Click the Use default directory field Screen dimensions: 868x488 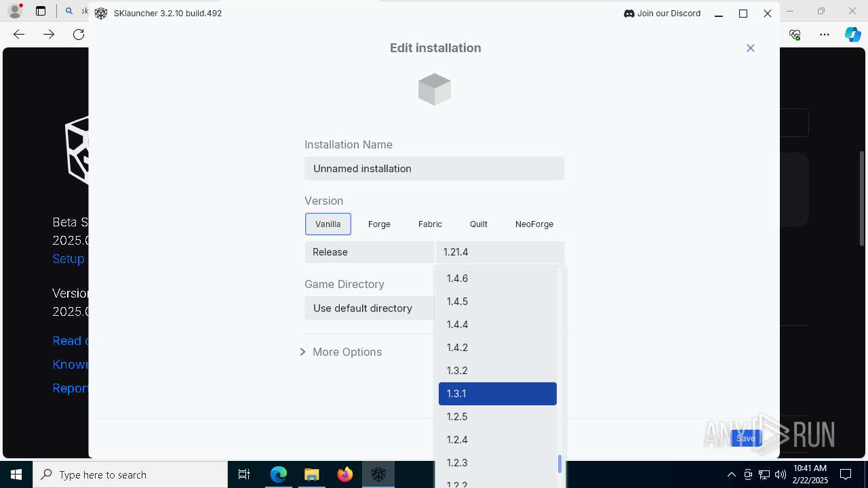coord(370,308)
